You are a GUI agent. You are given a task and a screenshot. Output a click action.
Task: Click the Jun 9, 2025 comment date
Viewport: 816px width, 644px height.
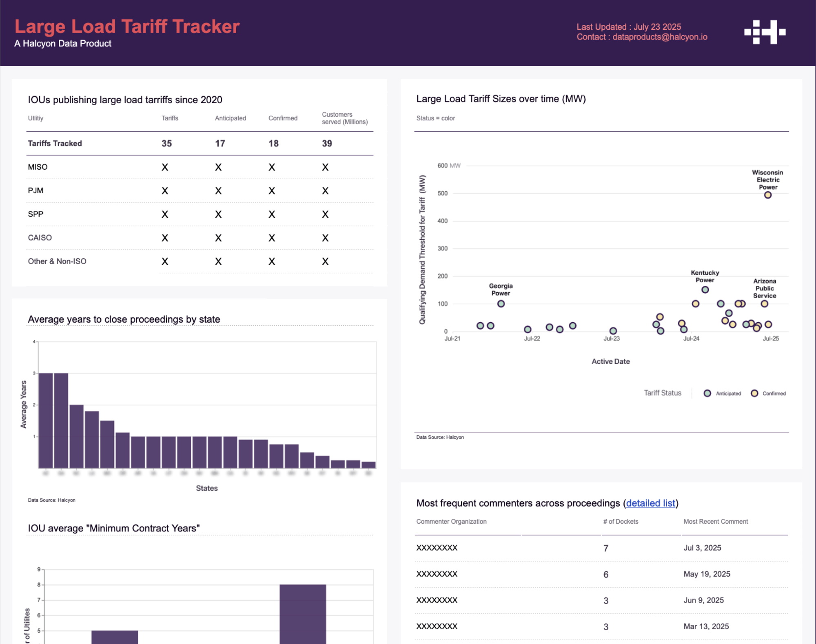[x=703, y=600]
